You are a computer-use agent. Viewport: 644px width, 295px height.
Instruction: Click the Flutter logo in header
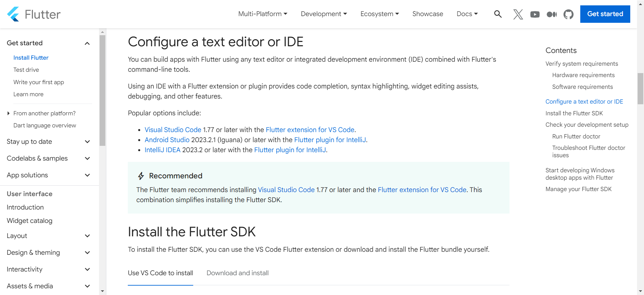coord(34,14)
